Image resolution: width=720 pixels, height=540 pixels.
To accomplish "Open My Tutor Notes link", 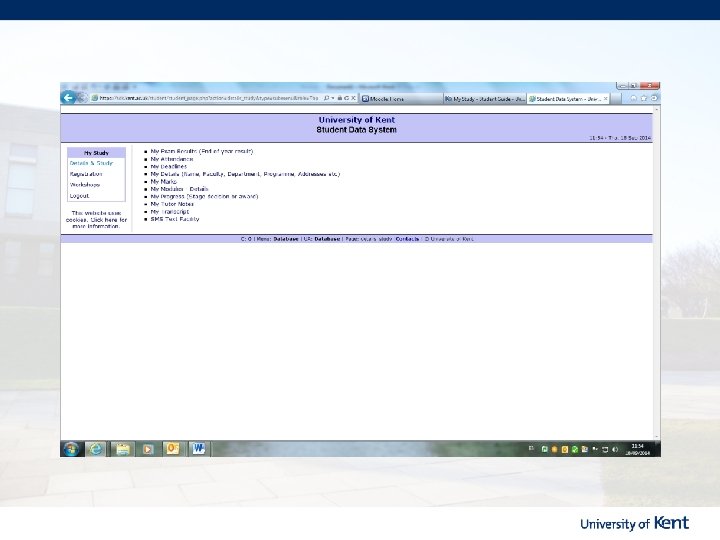I will [172, 204].
